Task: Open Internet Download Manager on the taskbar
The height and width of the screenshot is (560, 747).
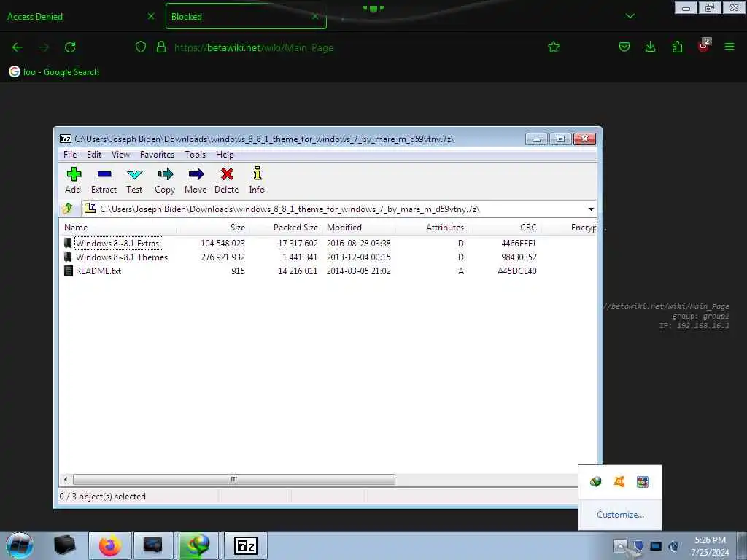Action: point(198,545)
